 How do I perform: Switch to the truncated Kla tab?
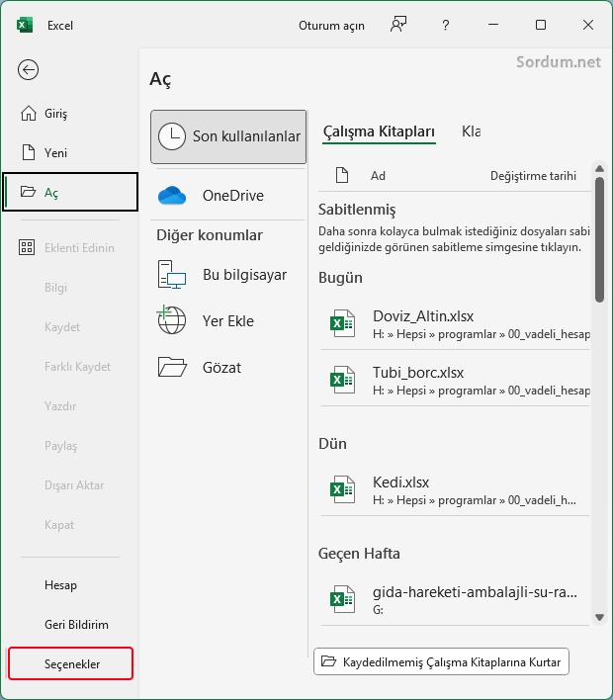point(471,131)
